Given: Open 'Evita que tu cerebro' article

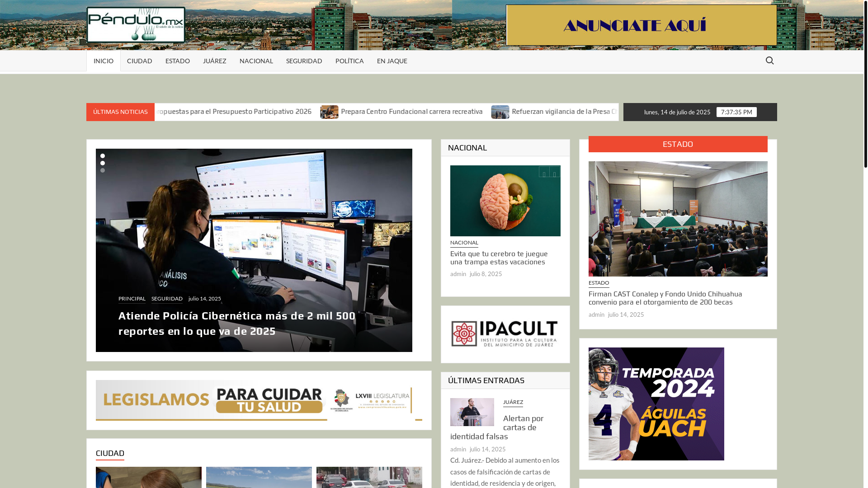Looking at the screenshot, I should (499, 258).
